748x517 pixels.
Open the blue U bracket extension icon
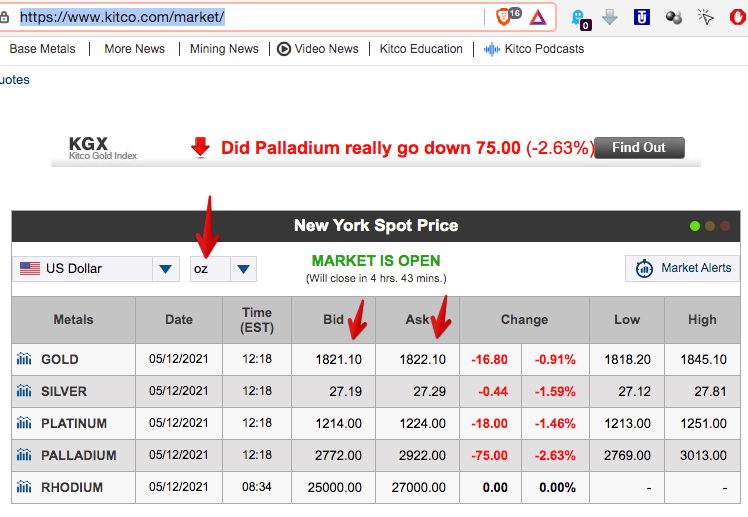[642, 18]
